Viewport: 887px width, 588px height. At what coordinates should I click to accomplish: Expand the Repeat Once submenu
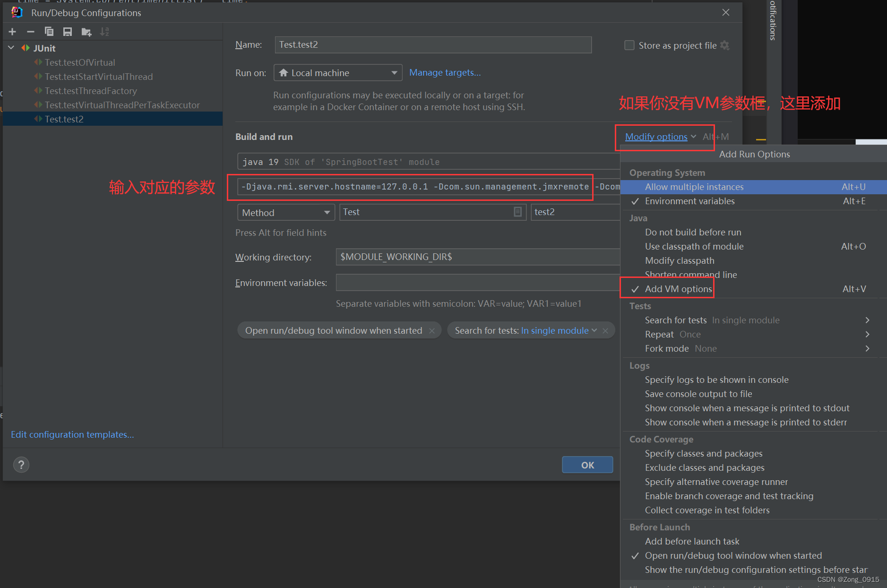click(753, 334)
